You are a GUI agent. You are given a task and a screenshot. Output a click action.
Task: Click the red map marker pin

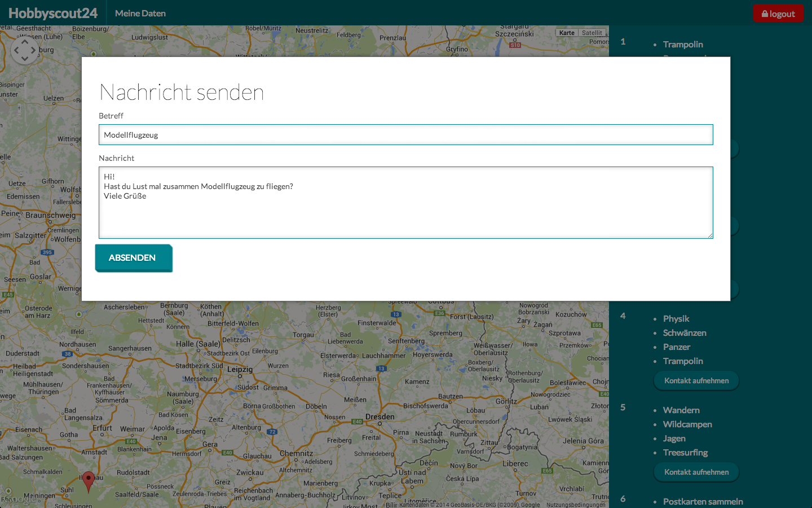click(89, 481)
